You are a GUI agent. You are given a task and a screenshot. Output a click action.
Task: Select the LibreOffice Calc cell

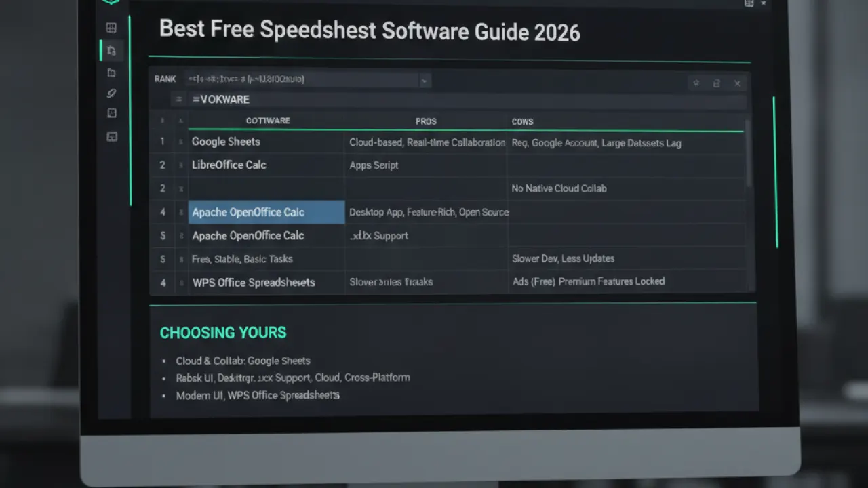click(x=267, y=165)
